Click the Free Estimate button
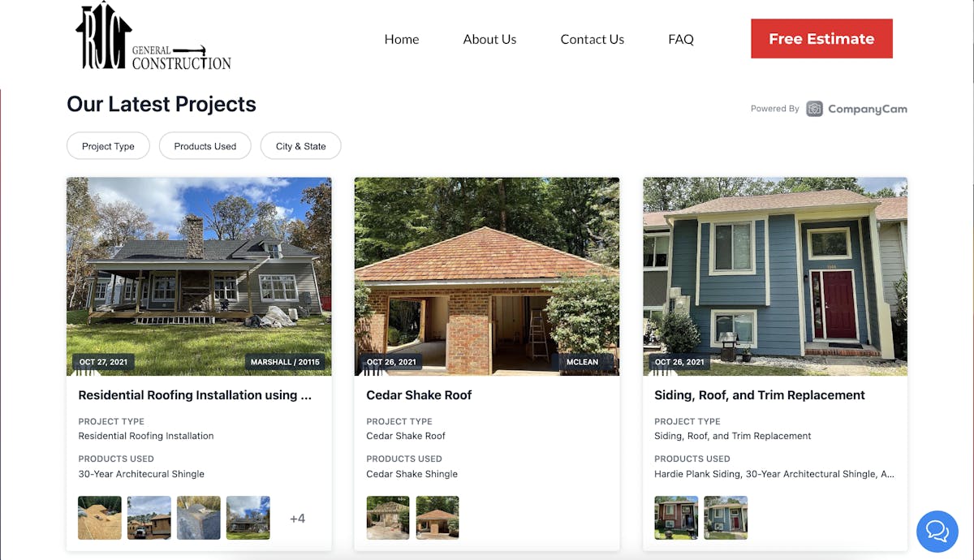Viewport: 974px width, 560px height. (x=821, y=39)
